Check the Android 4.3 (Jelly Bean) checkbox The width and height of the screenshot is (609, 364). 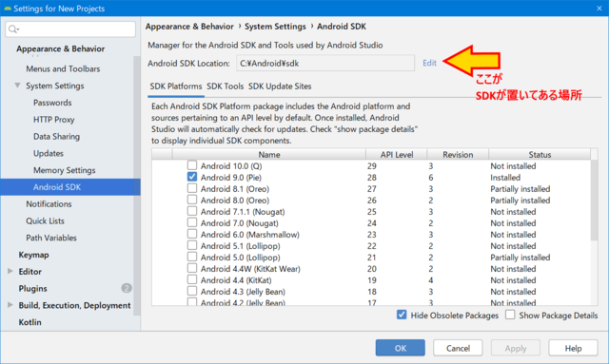click(x=192, y=291)
